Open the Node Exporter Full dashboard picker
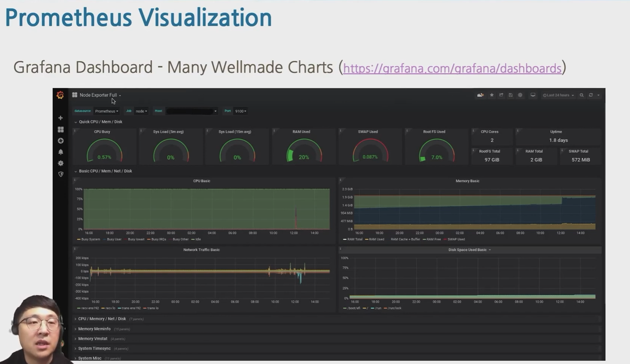Viewport: 630px width, 364px height. (x=100, y=95)
